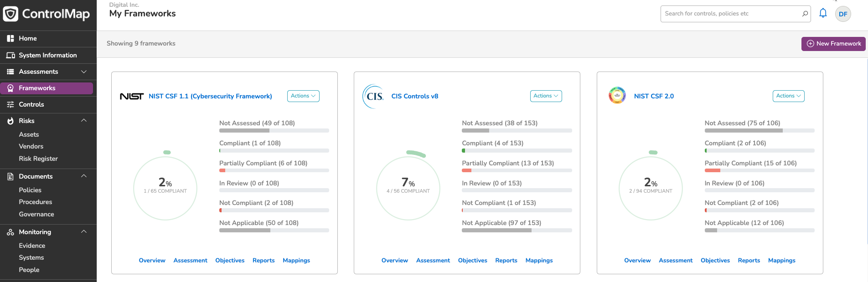868x282 pixels.
Task: Collapse the Risks section chevron
Action: point(84,121)
